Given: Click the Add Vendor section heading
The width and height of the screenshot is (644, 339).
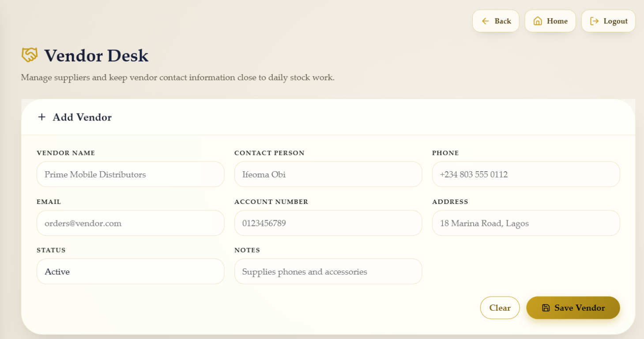Looking at the screenshot, I should (x=82, y=117).
